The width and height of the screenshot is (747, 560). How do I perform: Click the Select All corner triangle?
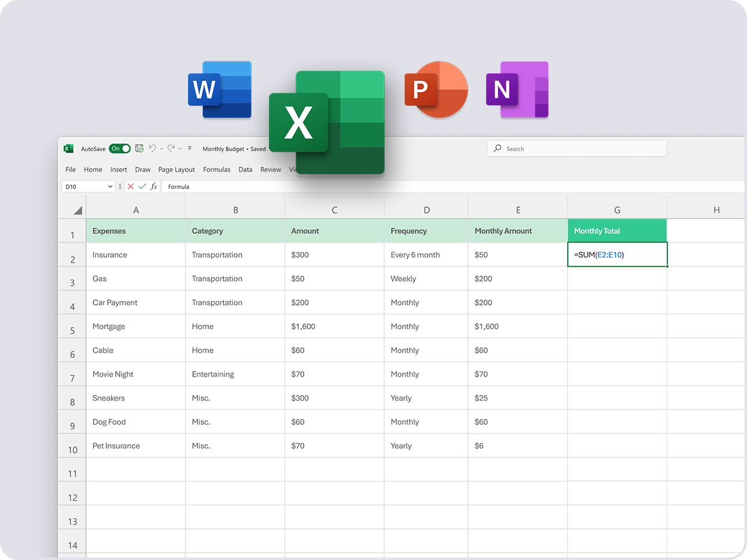(x=77, y=210)
